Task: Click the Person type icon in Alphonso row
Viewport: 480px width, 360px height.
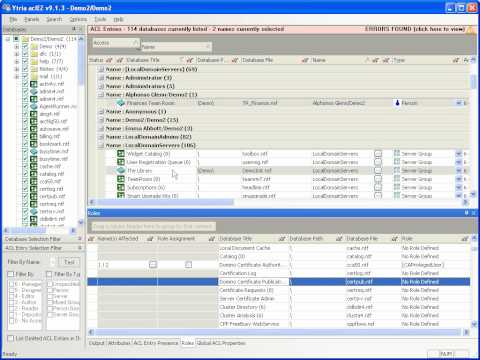Action: pyautogui.click(x=397, y=103)
